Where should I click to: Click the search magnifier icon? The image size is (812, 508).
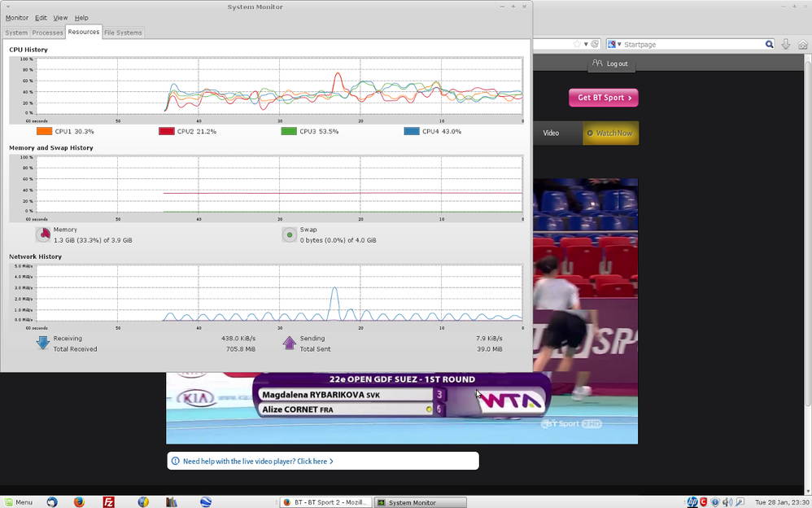point(770,45)
